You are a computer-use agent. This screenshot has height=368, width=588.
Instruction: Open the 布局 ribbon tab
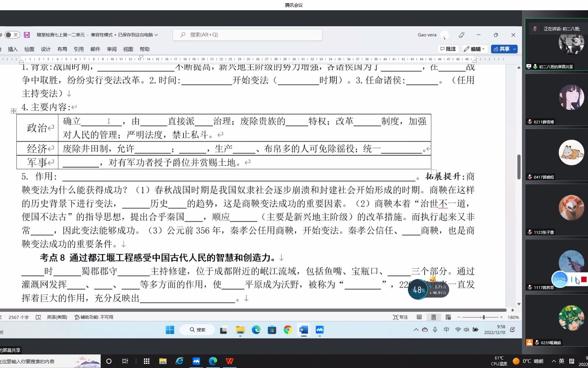click(x=62, y=49)
